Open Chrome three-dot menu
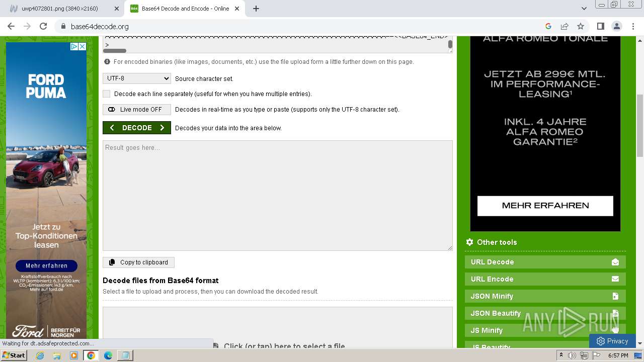The width and height of the screenshot is (644, 362). pyautogui.click(x=632, y=26)
